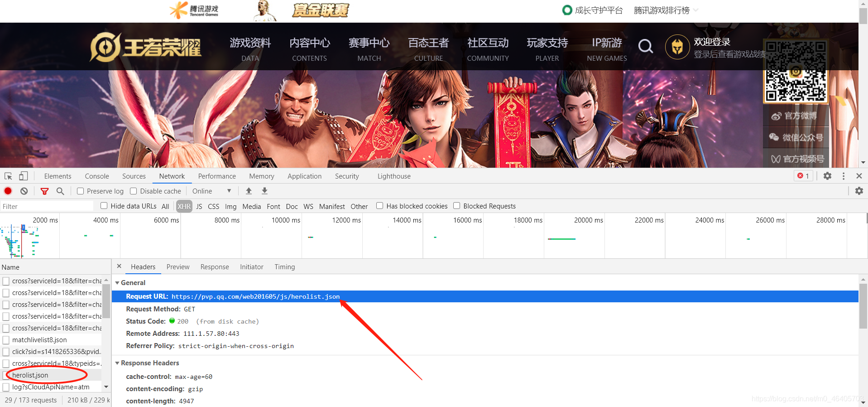868x407 pixels.
Task: Switch to the Sources tab
Action: (x=134, y=176)
